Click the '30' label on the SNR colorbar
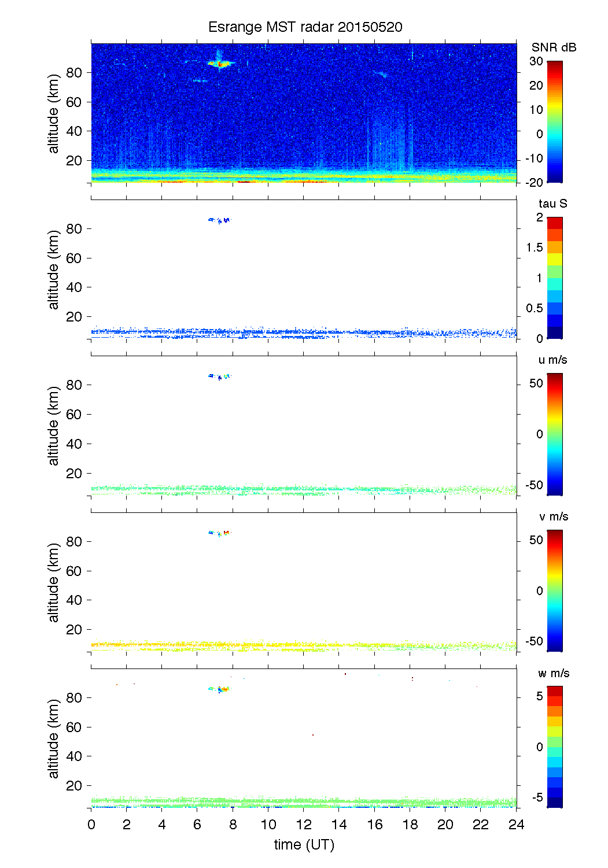The image size is (608, 868). pyautogui.click(x=536, y=61)
